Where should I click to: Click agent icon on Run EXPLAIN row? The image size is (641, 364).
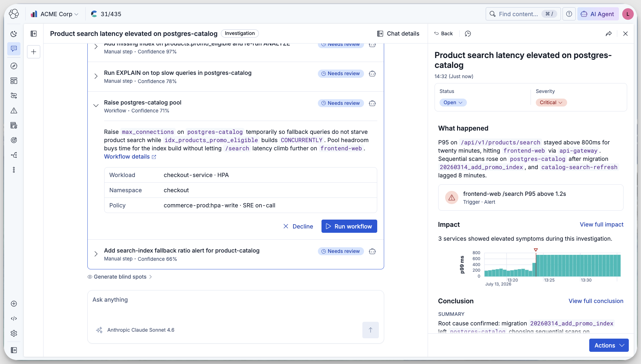[x=372, y=74]
